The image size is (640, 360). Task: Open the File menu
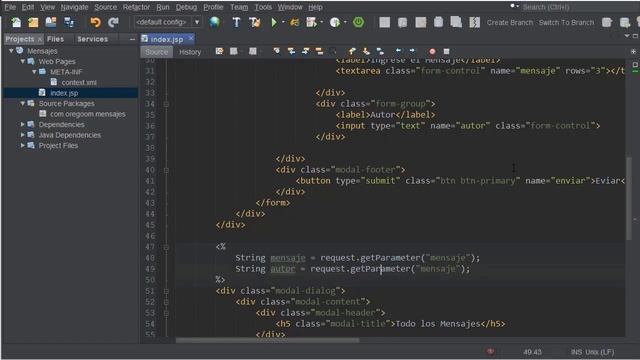point(10,7)
